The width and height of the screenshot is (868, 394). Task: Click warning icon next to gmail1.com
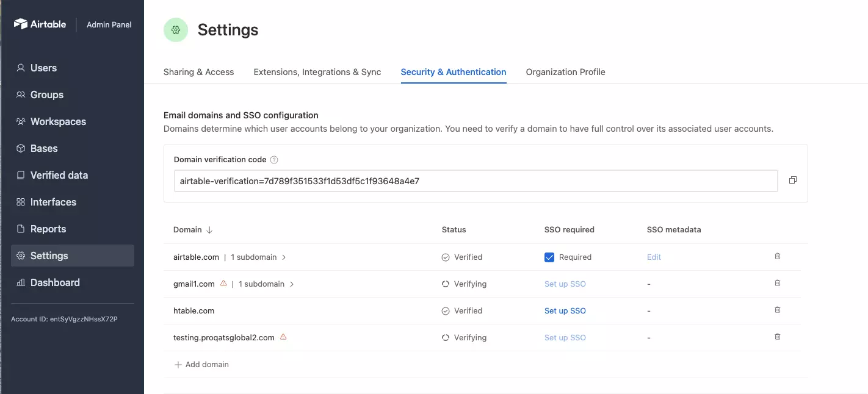click(x=223, y=283)
